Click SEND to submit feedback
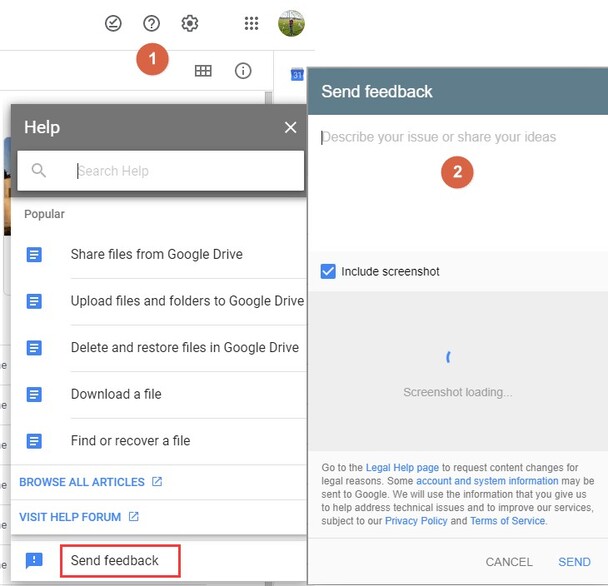Viewport: 608px width, 586px height. coord(574,562)
